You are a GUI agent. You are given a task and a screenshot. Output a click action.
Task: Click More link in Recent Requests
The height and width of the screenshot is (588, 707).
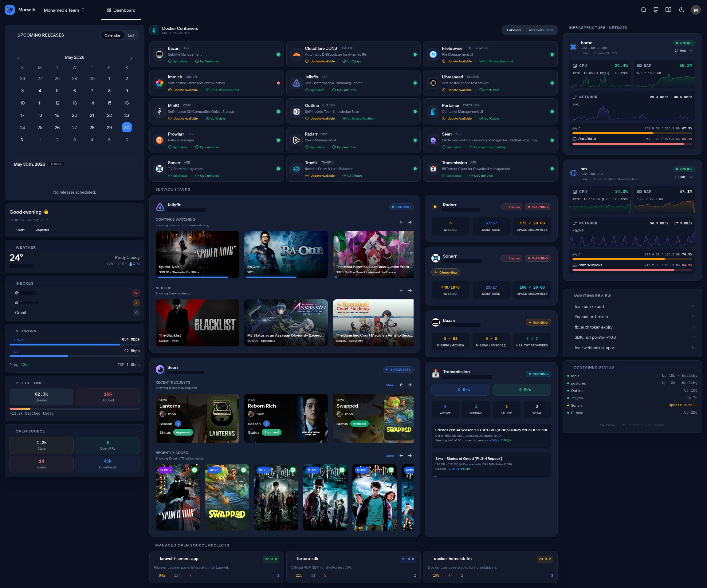pos(390,385)
